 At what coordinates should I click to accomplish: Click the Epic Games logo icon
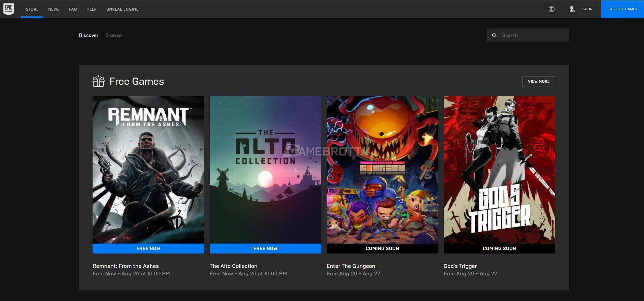coord(9,9)
